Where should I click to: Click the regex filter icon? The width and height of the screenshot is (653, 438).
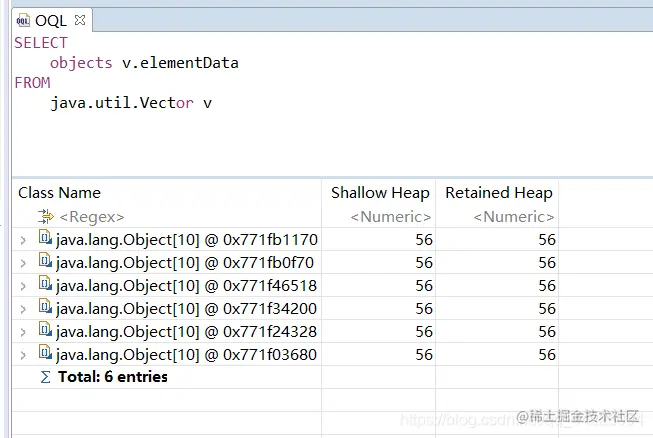pos(45,217)
